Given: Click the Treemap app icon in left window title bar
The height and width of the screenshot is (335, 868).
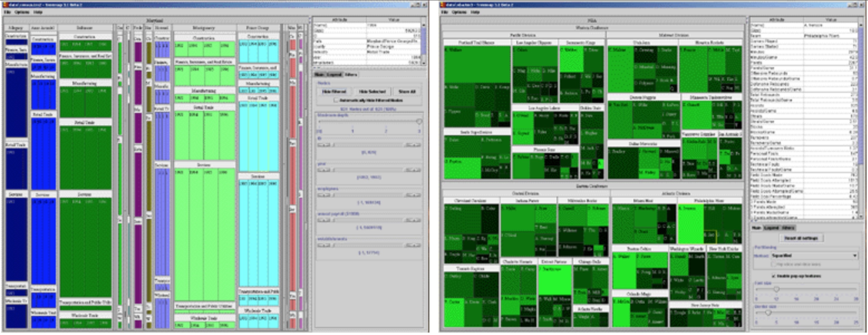Looking at the screenshot, I should [5, 5].
